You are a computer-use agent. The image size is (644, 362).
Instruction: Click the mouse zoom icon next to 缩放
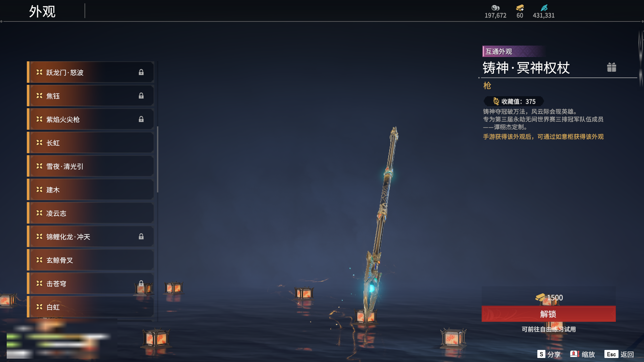575,354
